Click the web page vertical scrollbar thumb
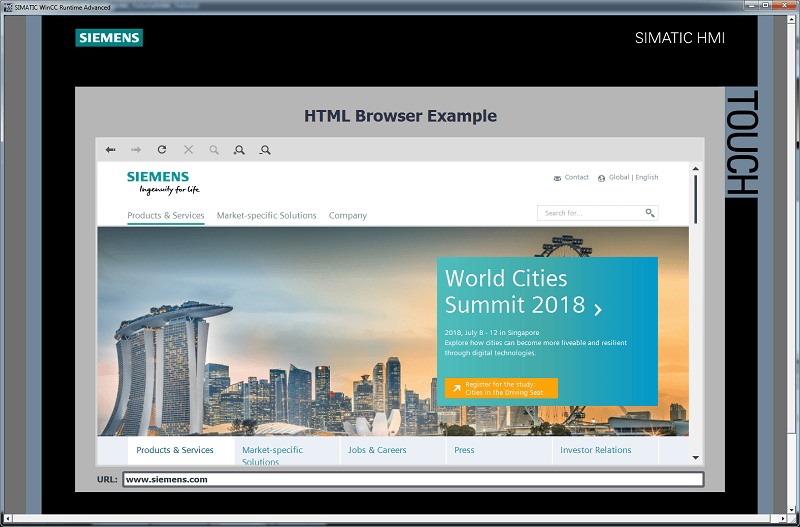The width and height of the screenshot is (800, 527). [x=695, y=199]
